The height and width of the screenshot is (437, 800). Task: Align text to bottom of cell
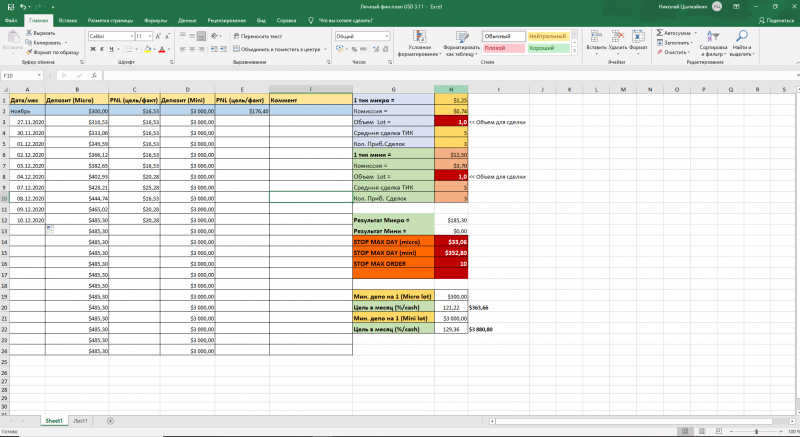[x=201, y=36]
